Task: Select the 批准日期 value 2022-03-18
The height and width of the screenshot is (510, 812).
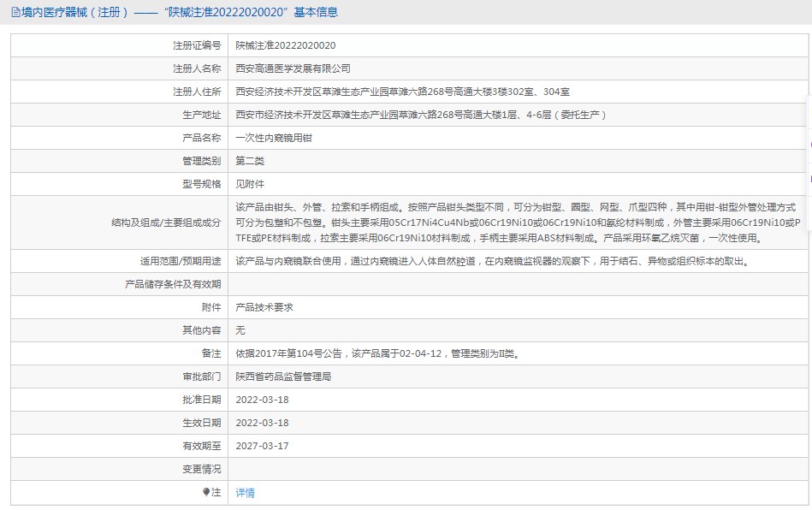Action: tap(262, 400)
